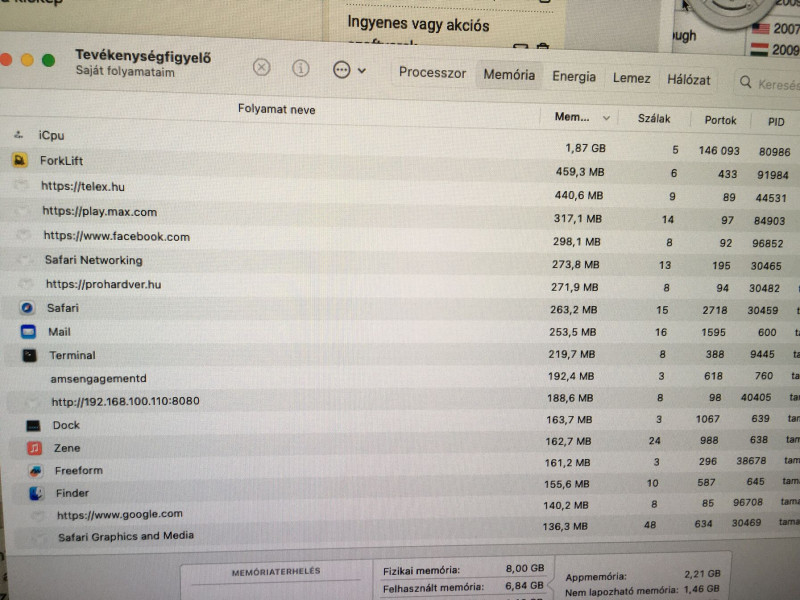Click the 263,2 MB memory value
800x600 pixels.
(573, 310)
